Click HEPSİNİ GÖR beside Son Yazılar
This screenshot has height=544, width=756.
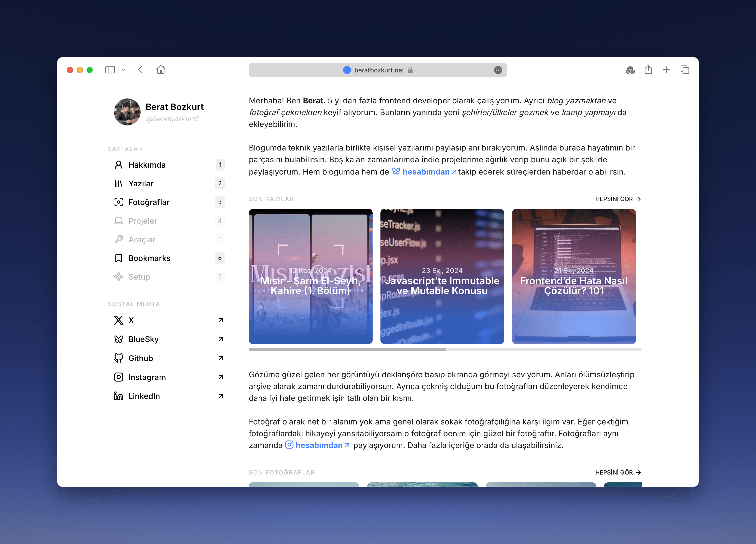click(x=618, y=199)
